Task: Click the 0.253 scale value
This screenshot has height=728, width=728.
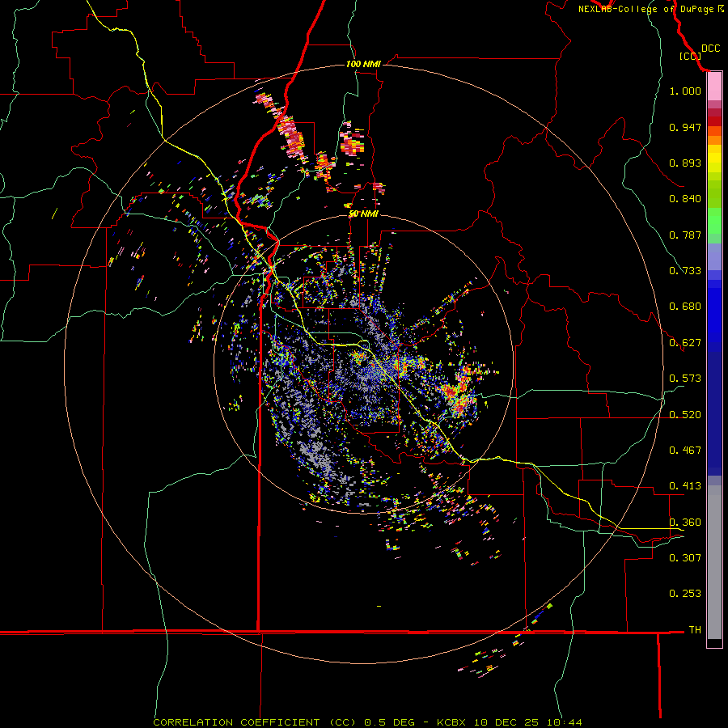Action: [x=685, y=594]
